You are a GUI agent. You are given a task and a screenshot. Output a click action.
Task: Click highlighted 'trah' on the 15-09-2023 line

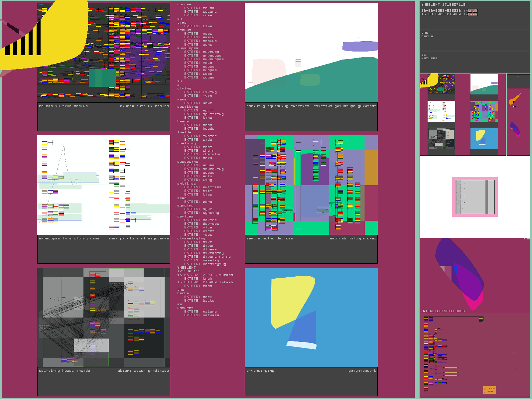(x=472, y=14)
